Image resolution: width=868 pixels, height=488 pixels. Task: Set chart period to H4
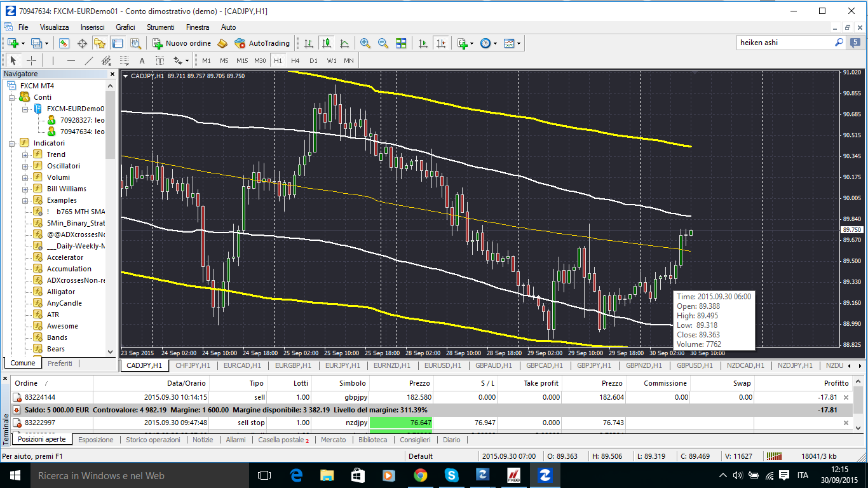pos(295,60)
